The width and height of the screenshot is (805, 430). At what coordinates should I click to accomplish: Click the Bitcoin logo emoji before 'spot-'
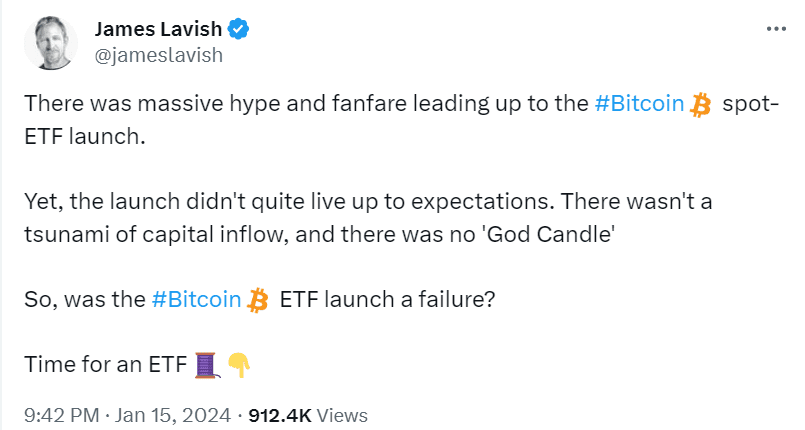pyautogui.click(x=700, y=104)
